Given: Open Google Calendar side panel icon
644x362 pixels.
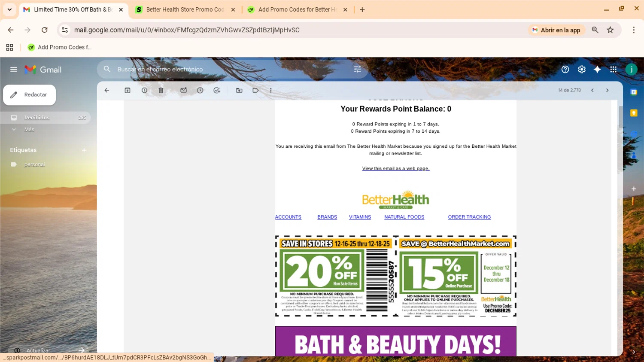Looking at the screenshot, I should point(634,92).
